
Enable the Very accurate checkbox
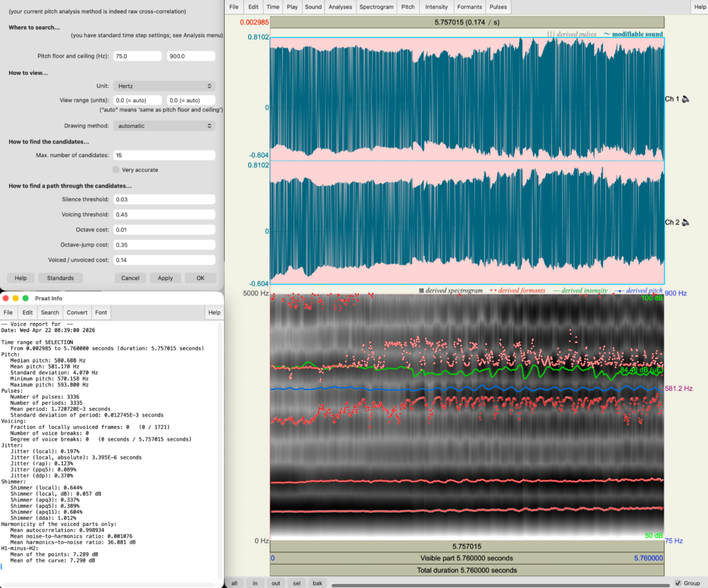click(116, 169)
